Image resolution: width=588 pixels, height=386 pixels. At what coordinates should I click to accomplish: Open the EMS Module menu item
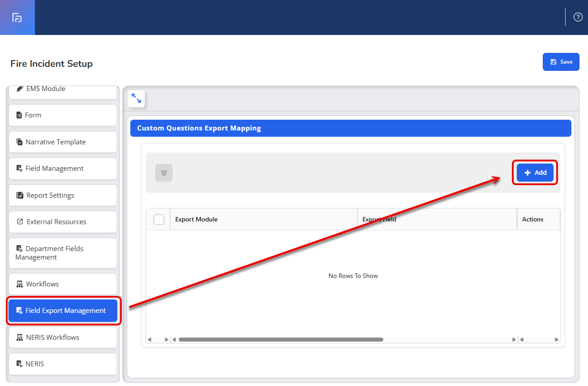pos(63,92)
